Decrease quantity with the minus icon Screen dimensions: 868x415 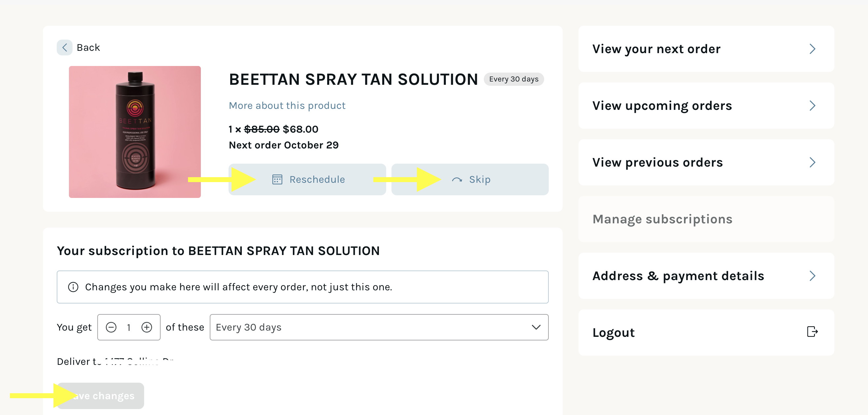point(111,327)
